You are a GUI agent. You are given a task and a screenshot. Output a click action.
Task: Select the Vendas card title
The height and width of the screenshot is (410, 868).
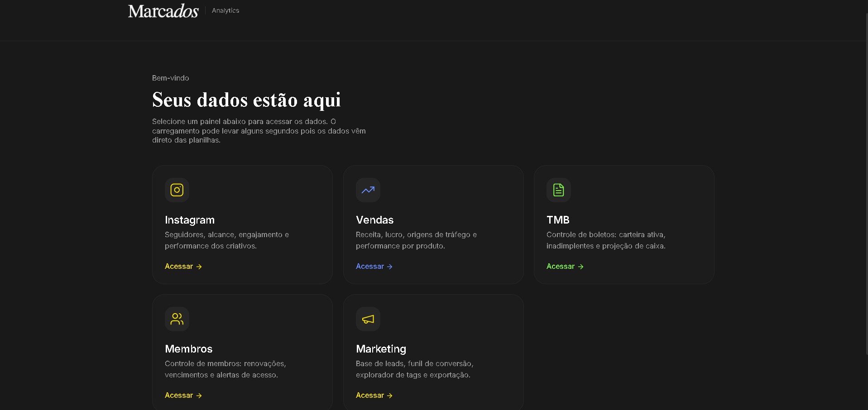click(x=375, y=220)
